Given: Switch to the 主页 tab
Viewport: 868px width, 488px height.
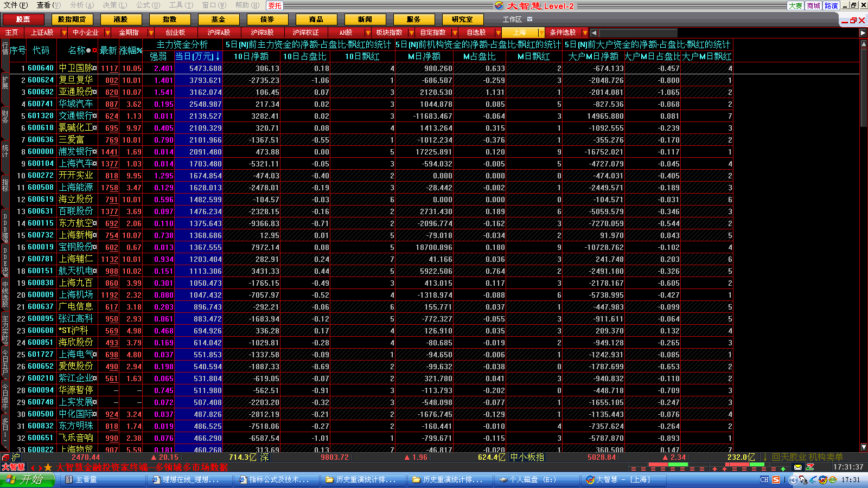Looking at the screenshot, I should tap(11, 33).
